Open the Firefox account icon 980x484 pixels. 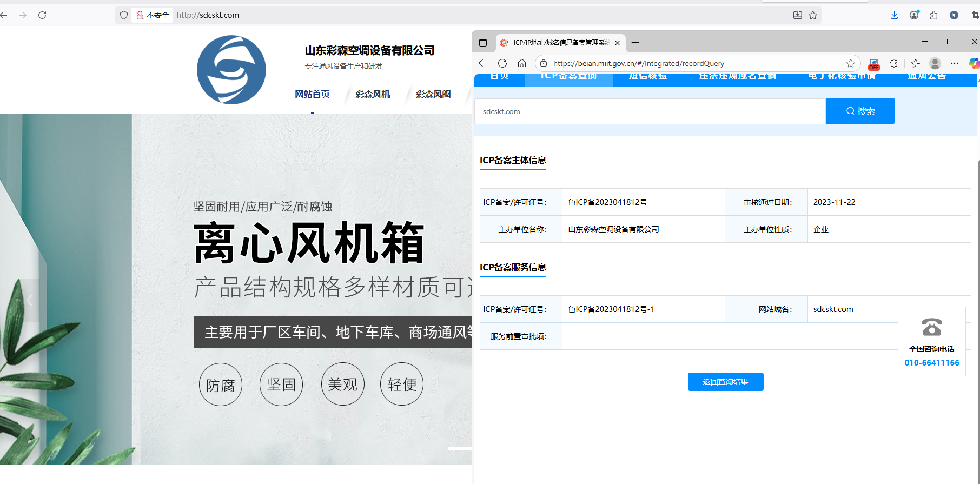914,15
